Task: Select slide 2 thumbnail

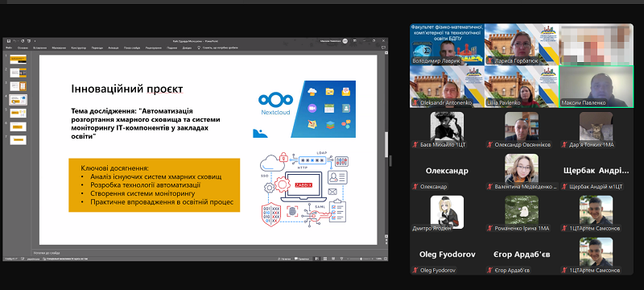Action: 18,72
